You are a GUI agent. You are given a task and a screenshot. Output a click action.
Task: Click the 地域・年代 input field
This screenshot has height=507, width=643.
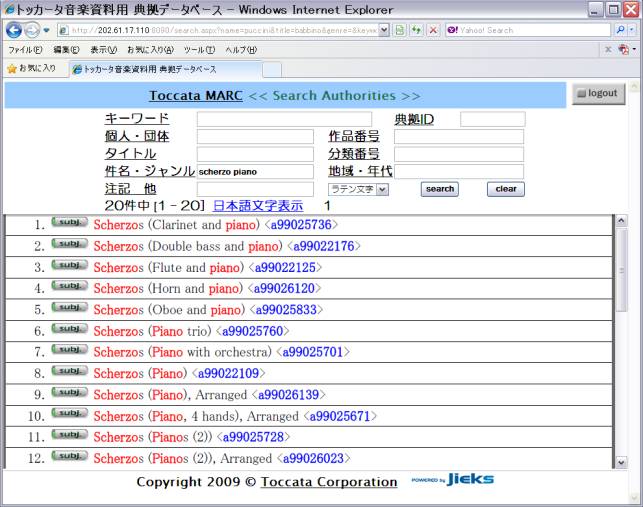click(x=459, y=172)
